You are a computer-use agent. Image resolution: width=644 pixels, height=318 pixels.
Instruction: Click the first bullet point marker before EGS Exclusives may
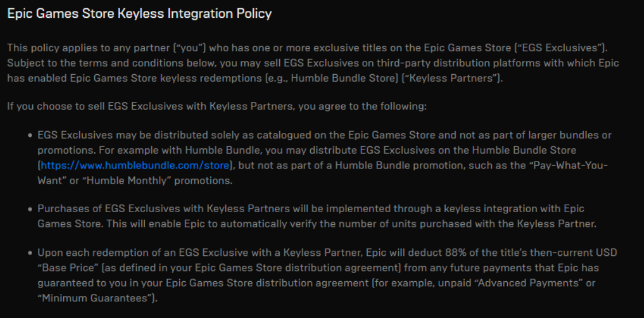[x=30, y=135]
